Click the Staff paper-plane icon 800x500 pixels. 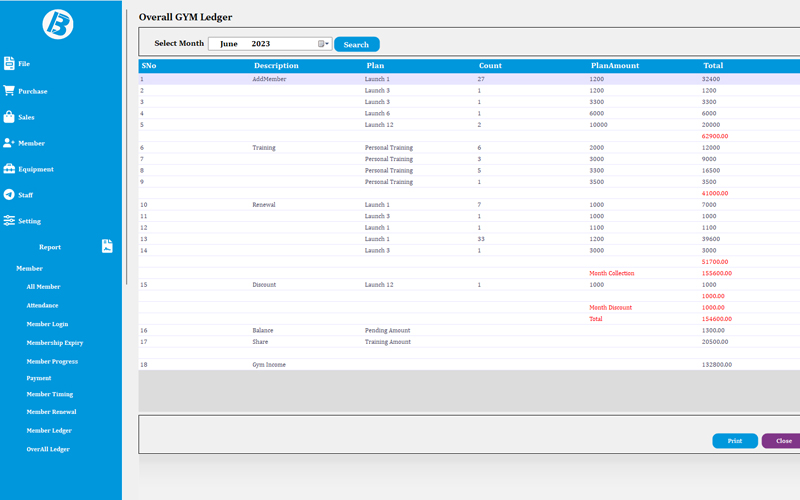click(9, 194)
